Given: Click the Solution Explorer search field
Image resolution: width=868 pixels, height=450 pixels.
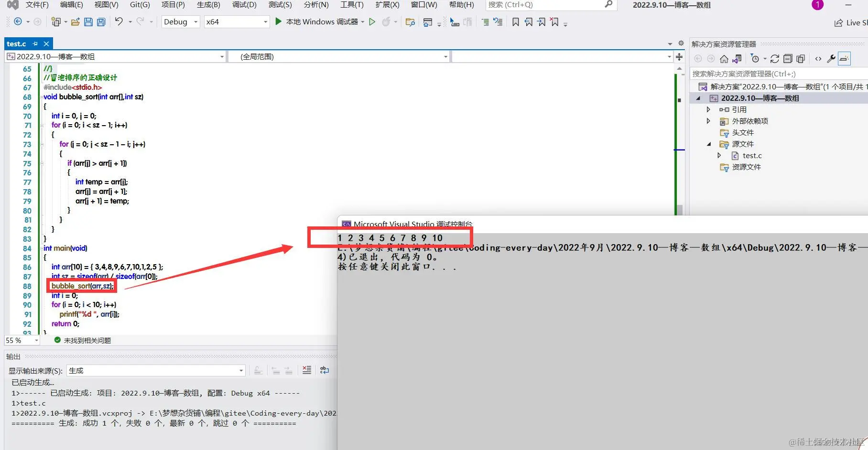Looking at the screenshot, I should 779,74.
